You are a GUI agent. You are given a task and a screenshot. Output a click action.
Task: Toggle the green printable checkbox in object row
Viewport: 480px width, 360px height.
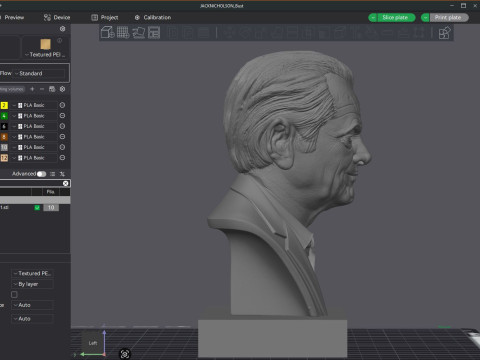coord(37,208)
